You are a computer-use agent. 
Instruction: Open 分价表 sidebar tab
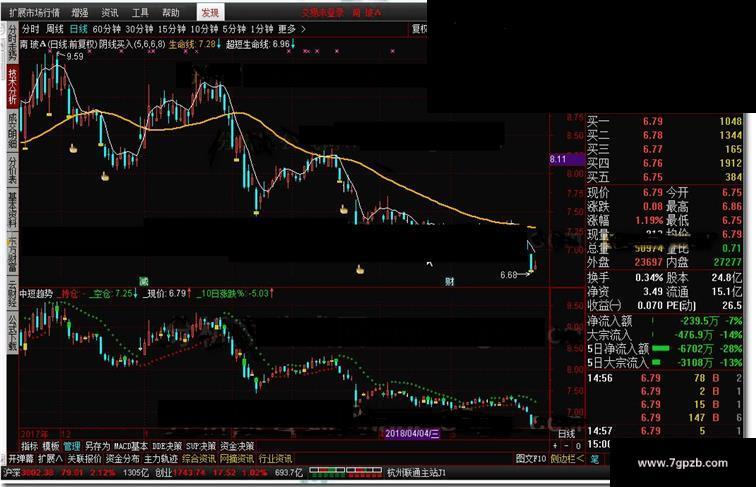point(13,171)
